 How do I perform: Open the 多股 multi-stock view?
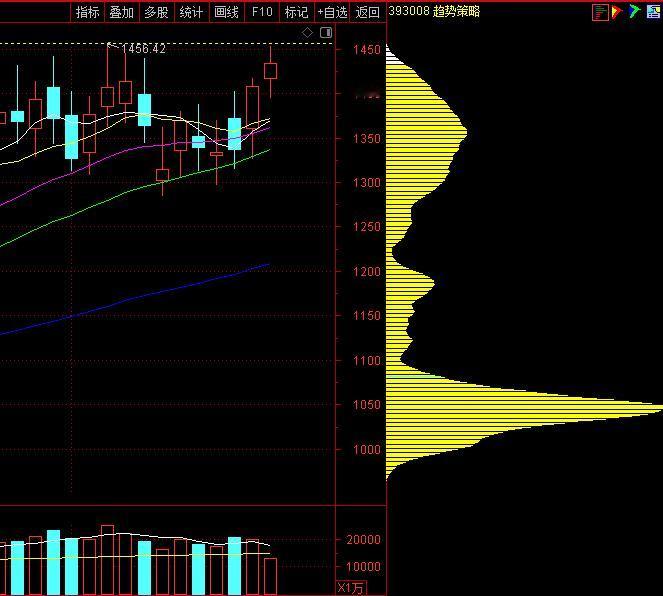[156, 12]
